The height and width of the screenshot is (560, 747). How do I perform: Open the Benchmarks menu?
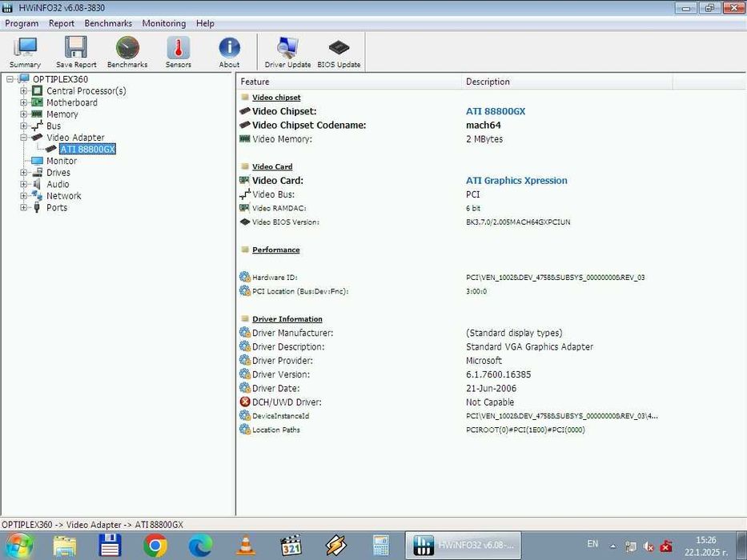tap(108, 23)
